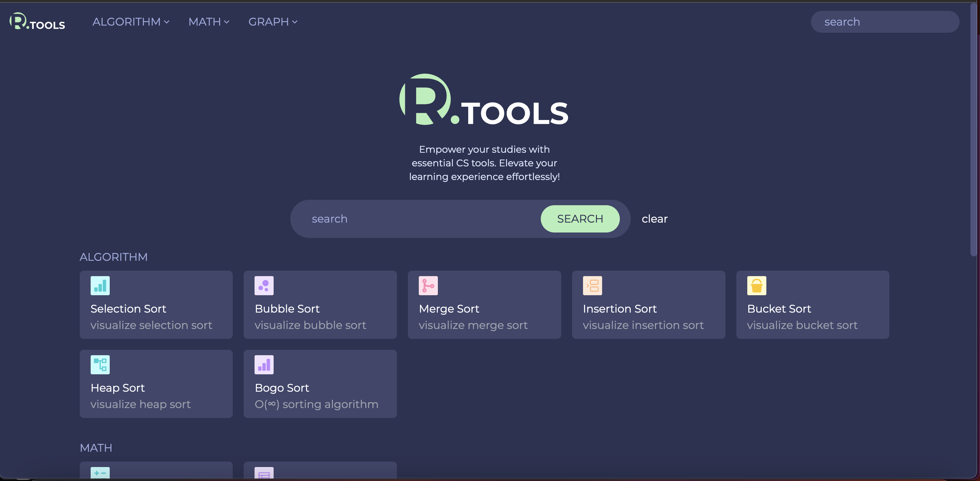Open the Bucket Sort card title
Viewport: 980px width, 481px height.
pyautogui.click(x=779, y=309)
